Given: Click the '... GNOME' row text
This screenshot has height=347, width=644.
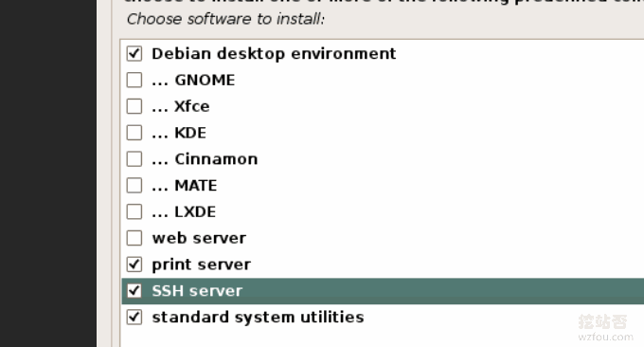Looking at the screenshot, I should tap(193, 81).
